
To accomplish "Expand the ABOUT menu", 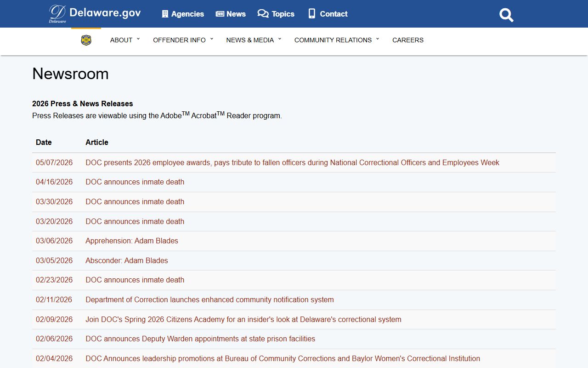I will (125, 40).
